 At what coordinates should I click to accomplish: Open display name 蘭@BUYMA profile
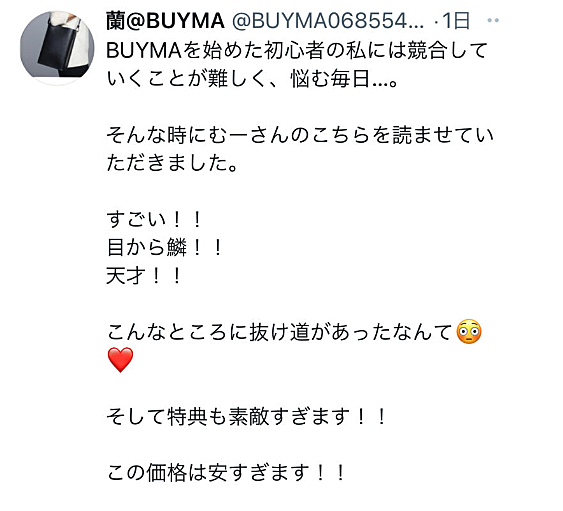(x=165, y=20)
